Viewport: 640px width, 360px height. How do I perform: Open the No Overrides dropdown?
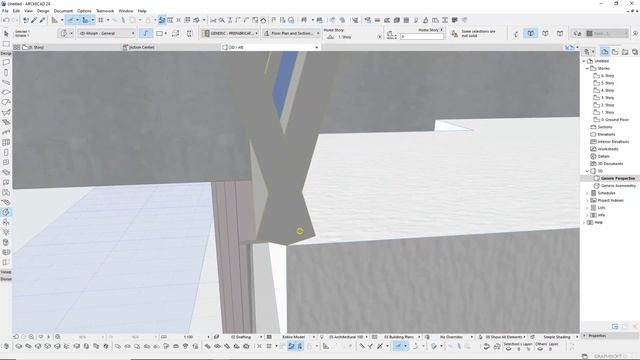pos(452,337)
